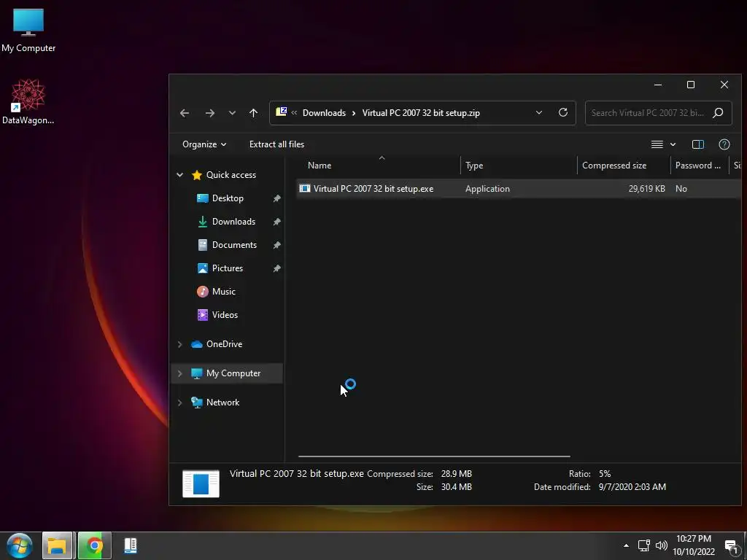
Task: Toggle the preview pane
Action: 698,144
